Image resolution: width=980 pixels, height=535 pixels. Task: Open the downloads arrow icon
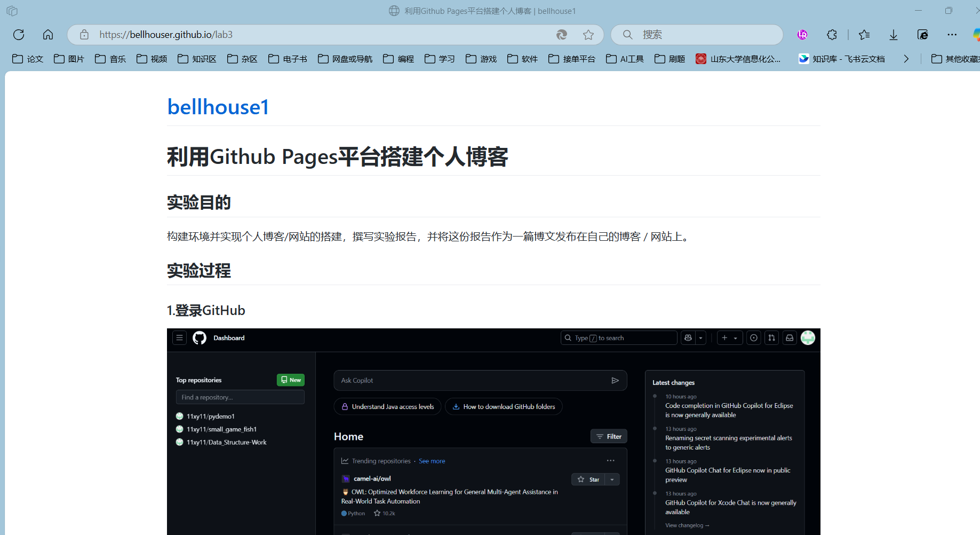click(894, 35)
